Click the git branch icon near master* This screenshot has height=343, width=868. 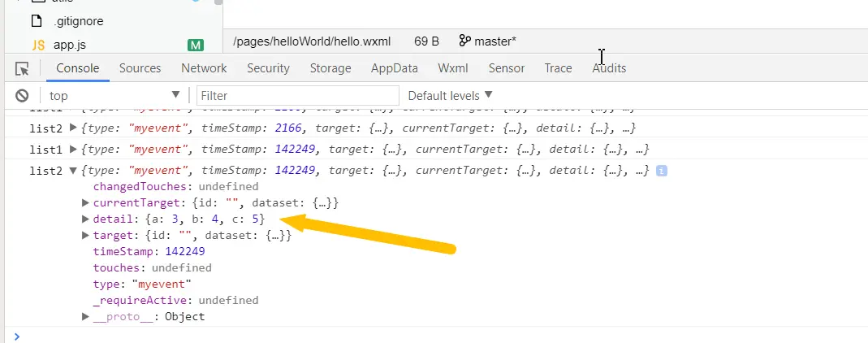464,41
